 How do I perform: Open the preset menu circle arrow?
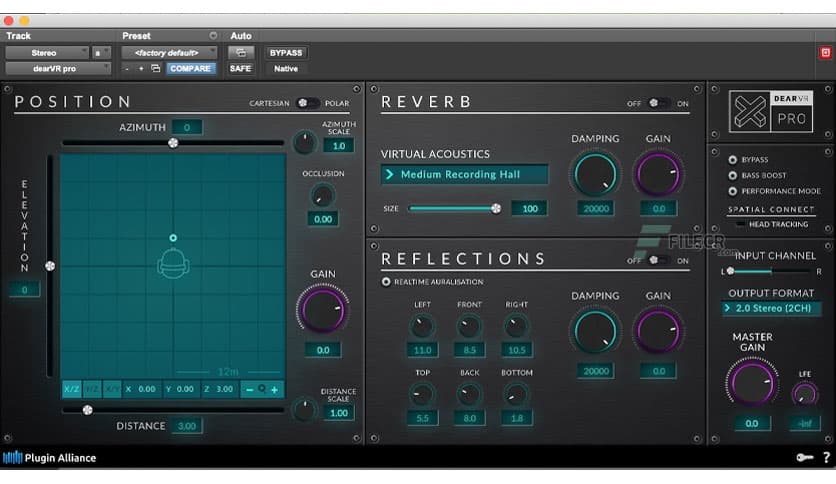coord(213,36)
